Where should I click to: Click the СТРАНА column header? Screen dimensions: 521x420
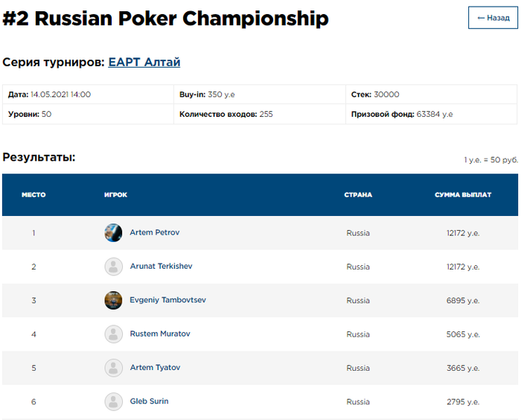[358, 195]
